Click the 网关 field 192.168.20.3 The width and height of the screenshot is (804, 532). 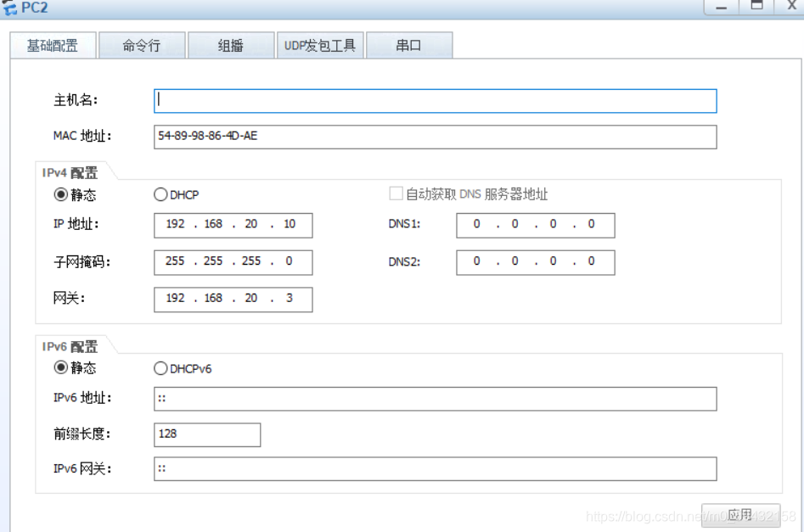(233, 300)
